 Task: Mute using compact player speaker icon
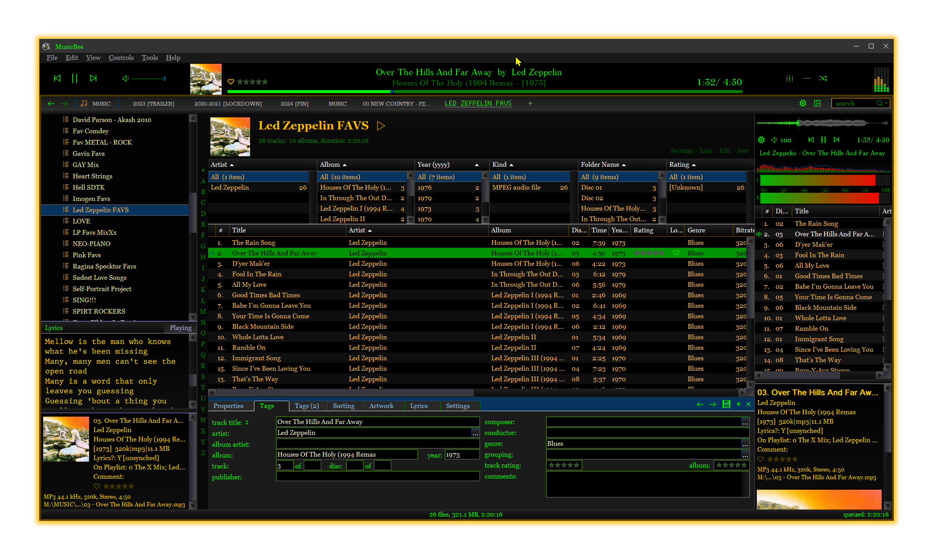tap(774, 140)
